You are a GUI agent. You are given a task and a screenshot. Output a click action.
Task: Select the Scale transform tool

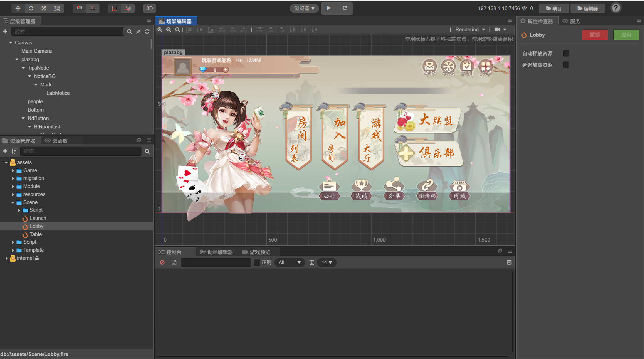(44, 8)
